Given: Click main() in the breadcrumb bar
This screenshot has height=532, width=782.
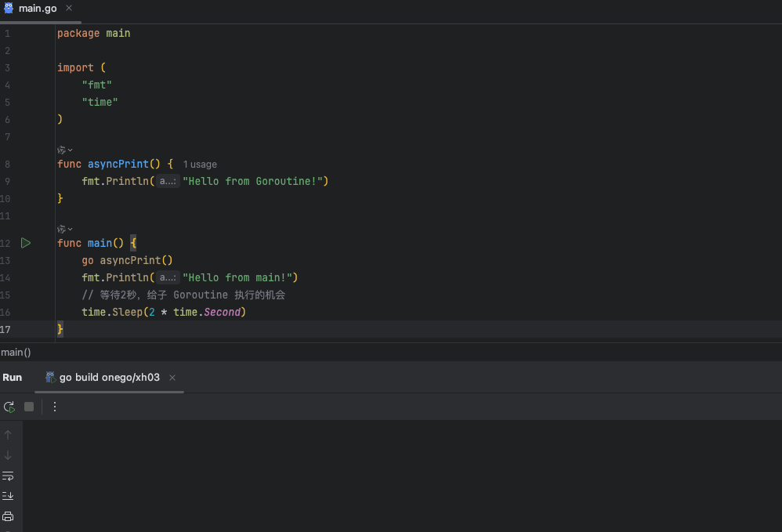Looking at the screenshot, I should click(16, 352).
